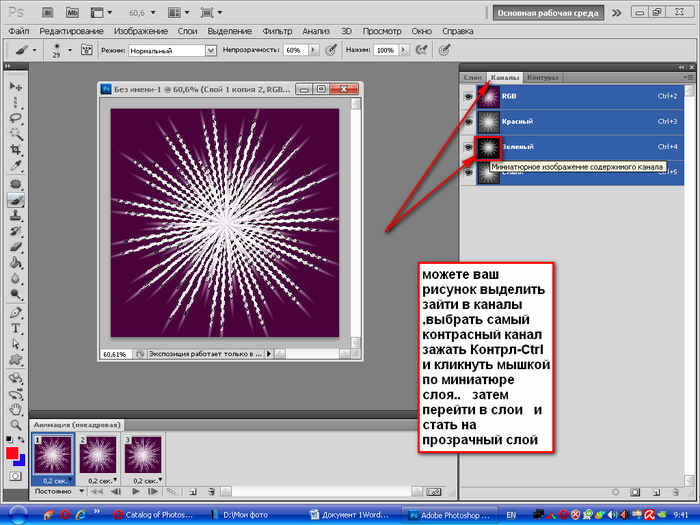Open the Нажим flow slider arrow

pyautogui.click(x=404, y=50)
